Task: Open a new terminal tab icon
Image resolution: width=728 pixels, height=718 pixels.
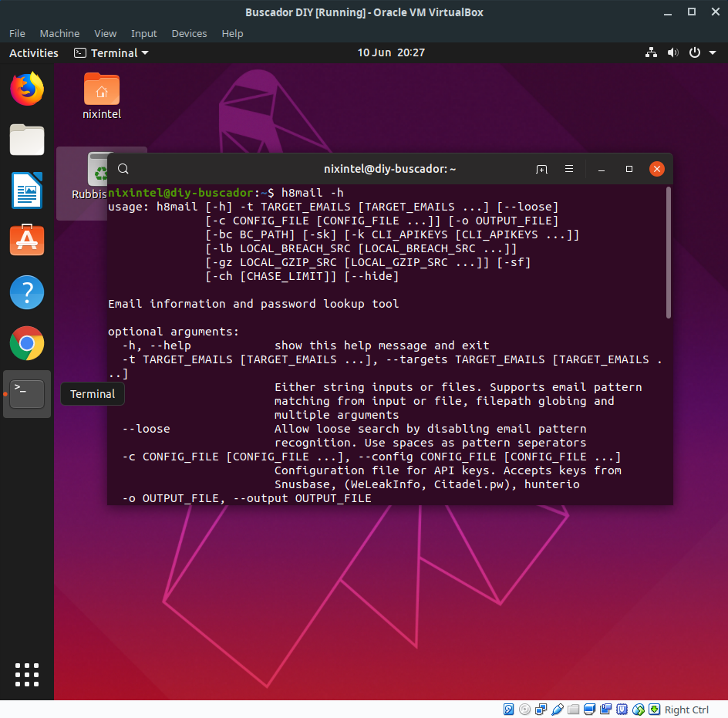Action: tap(541, 169)
